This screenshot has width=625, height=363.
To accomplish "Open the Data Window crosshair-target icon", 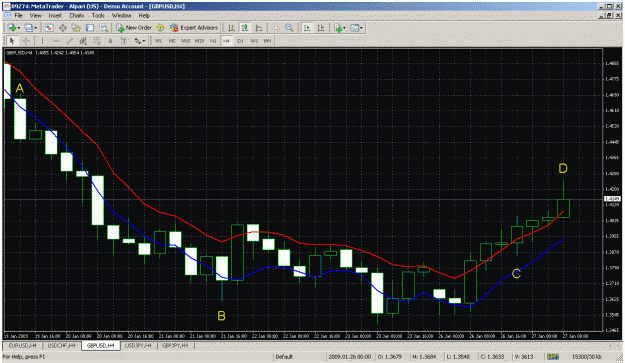I will (x=63, y=27).
